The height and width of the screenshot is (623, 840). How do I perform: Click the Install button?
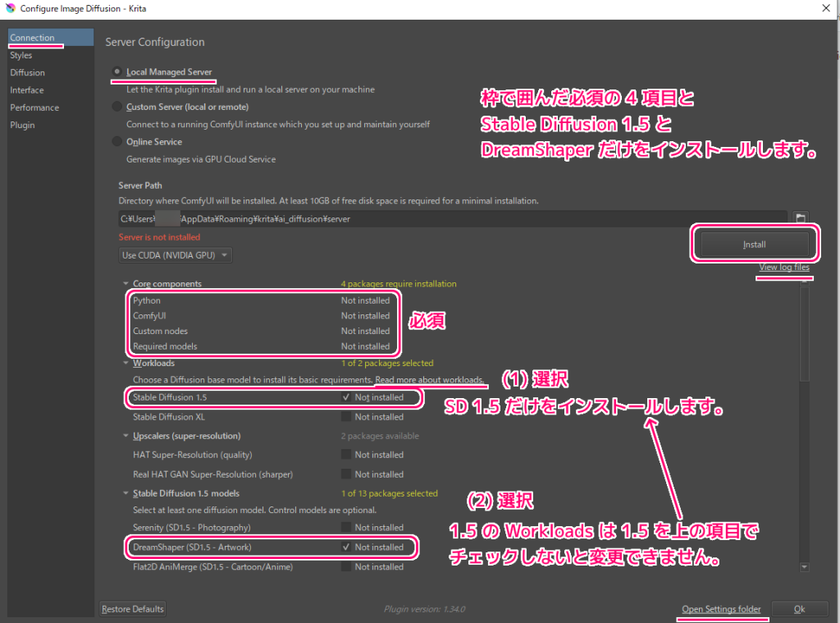[x=755, y=245]
